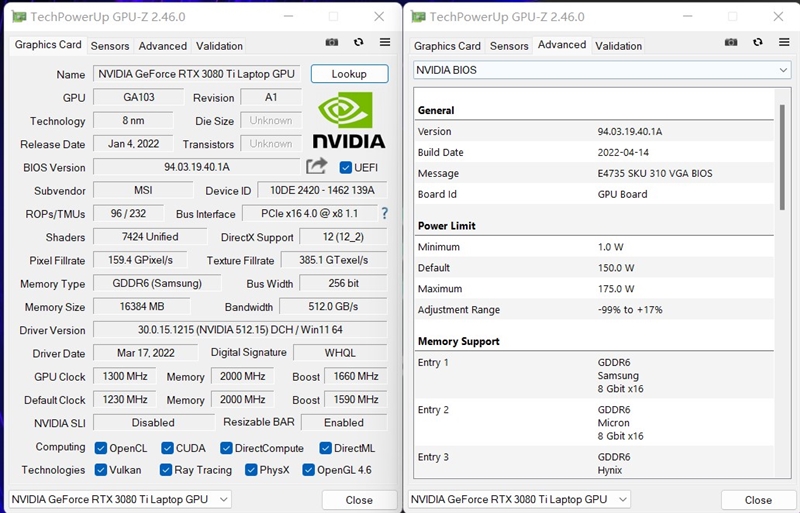
Task: Select Advanced tab in right window
Action: coord(562,45)
